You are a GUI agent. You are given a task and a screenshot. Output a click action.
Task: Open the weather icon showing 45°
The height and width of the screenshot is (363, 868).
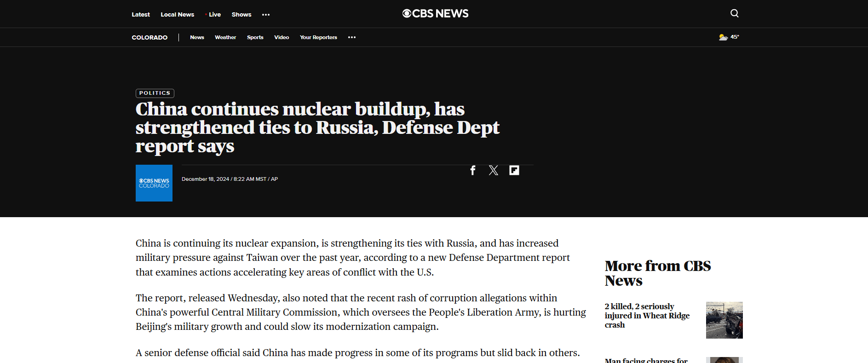click(729, 37)
